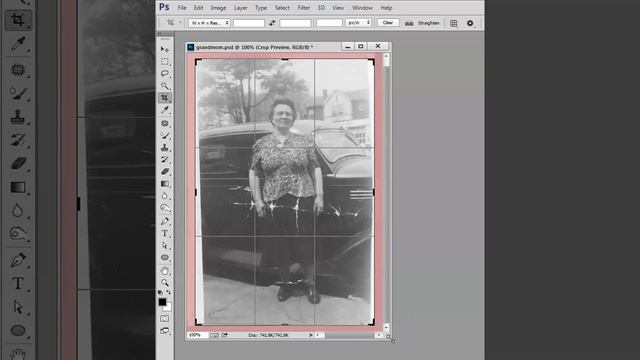
Task: Open the Layer menu
Action: 240,8
